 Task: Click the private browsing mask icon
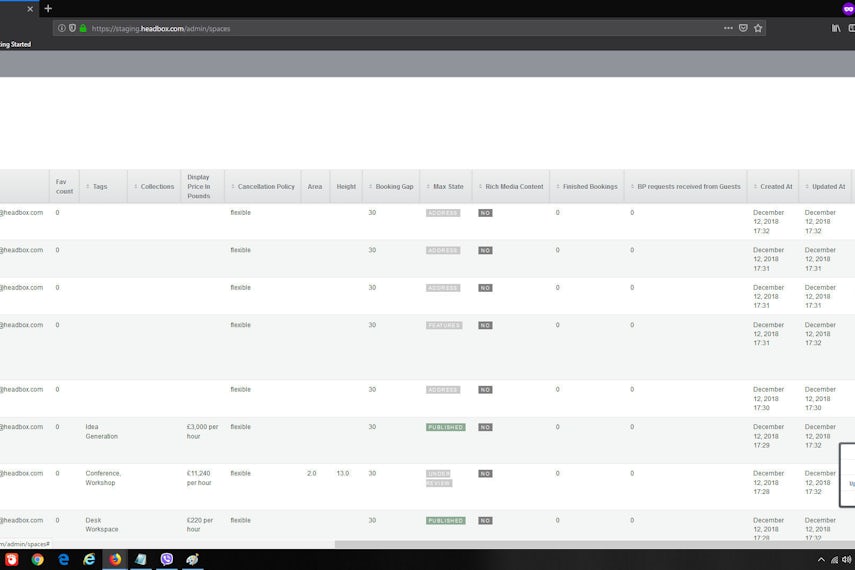pyautogui.click(x=848, y=9)
